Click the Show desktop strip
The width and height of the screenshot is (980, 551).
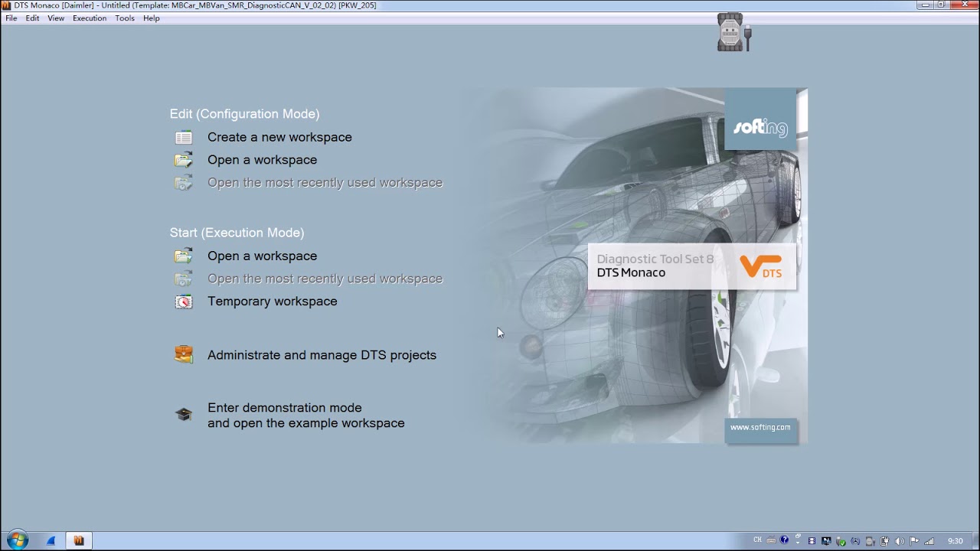pos(976,540)
